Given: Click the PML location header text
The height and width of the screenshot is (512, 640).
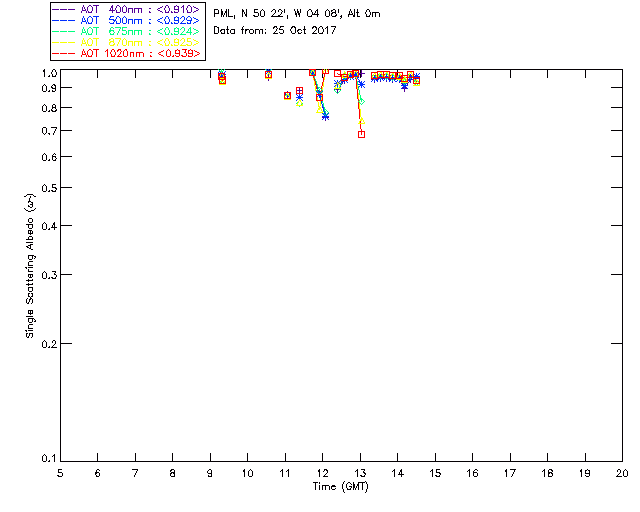Looking at the screenshot, I should coord(297,14).
